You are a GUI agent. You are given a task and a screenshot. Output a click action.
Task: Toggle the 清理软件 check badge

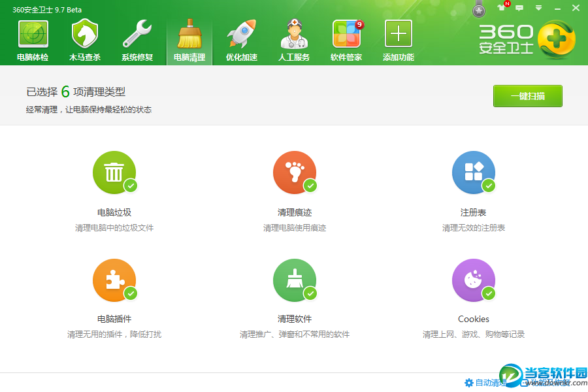pos(310,293)
